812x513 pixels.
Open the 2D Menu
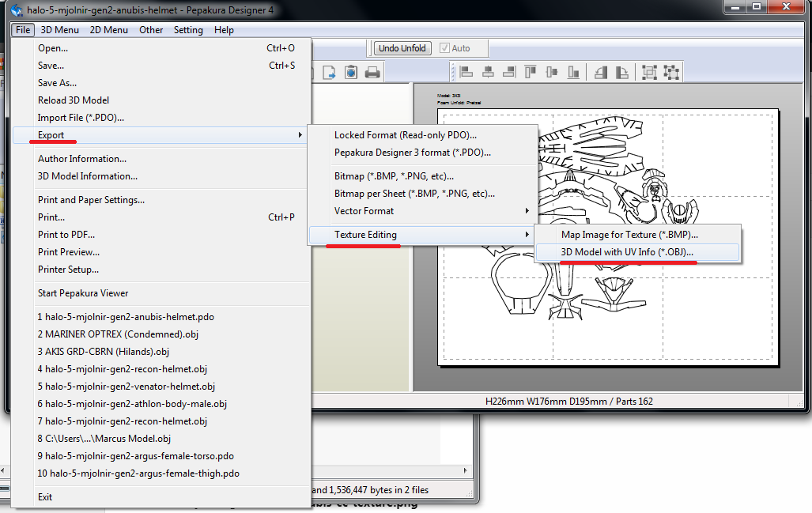(109, 30)
